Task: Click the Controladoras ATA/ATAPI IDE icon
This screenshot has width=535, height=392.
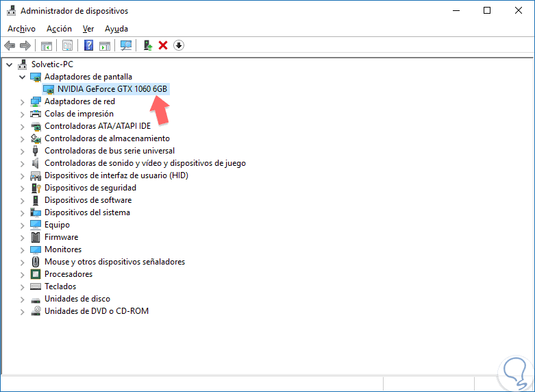Action: [36, 126]
